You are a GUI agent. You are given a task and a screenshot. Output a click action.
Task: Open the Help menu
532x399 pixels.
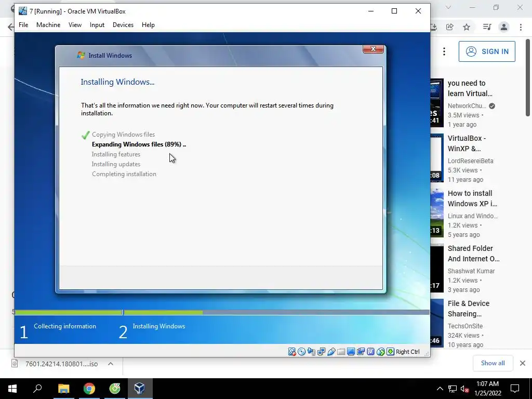(x=148, y=25)
